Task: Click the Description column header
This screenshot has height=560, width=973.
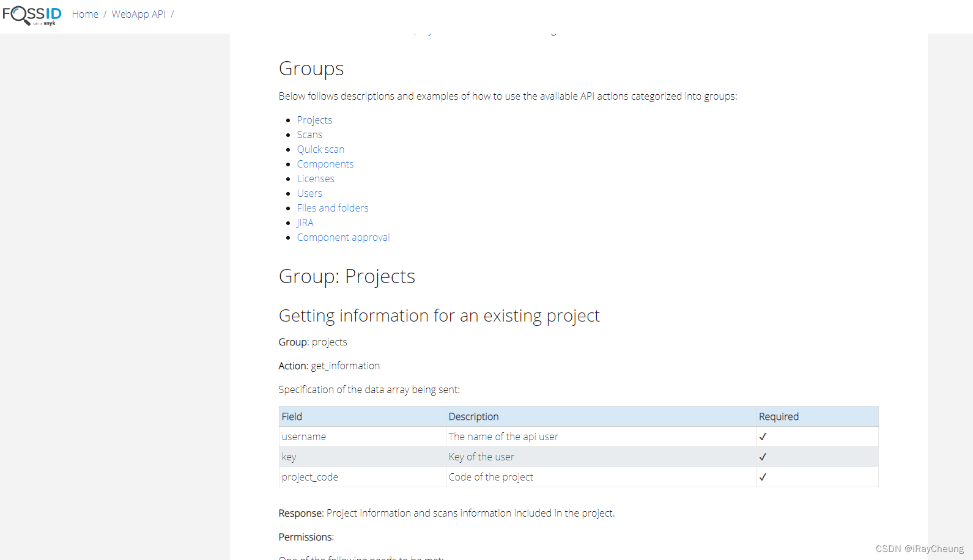Action: [601, 416]
